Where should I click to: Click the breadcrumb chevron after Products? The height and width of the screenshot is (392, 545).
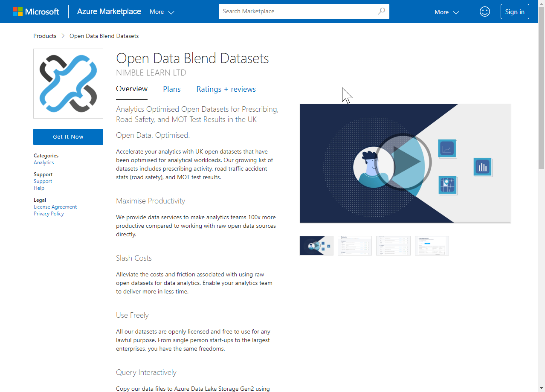(63, 36)
